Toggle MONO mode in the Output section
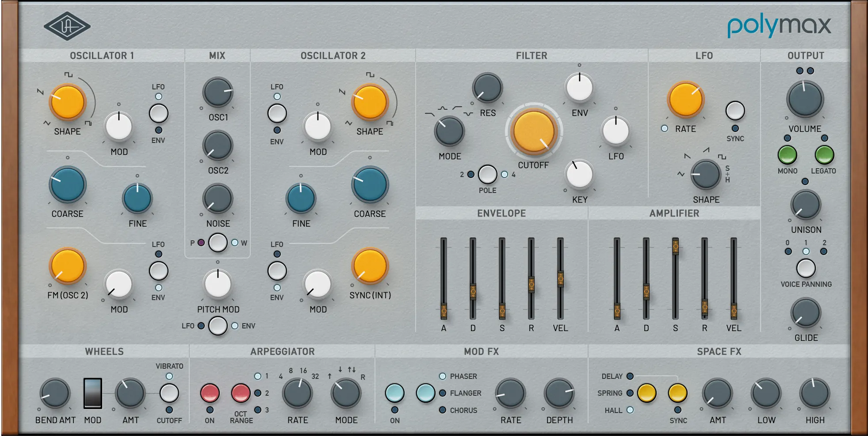This screenshot has height=436, width=868. [787, 154]
